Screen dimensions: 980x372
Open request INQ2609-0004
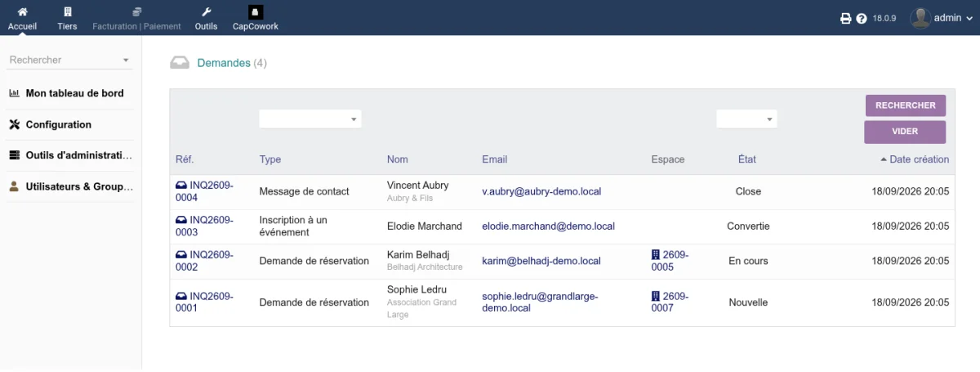pos(205,191)
